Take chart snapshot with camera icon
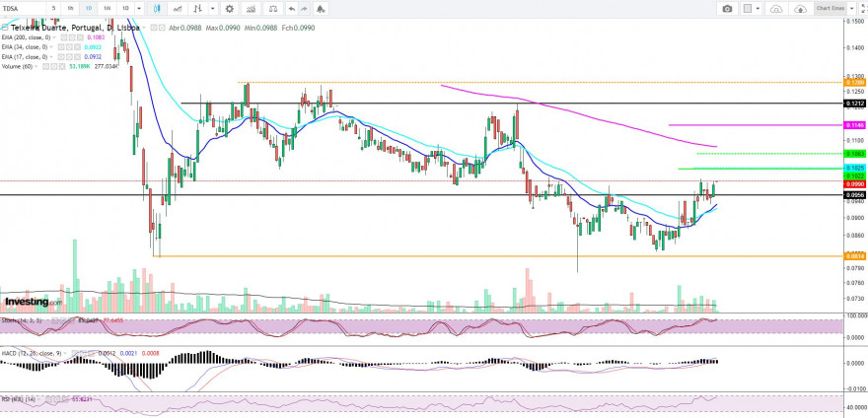The width and height of the screenshot is (868, 418). click(727, 9)
